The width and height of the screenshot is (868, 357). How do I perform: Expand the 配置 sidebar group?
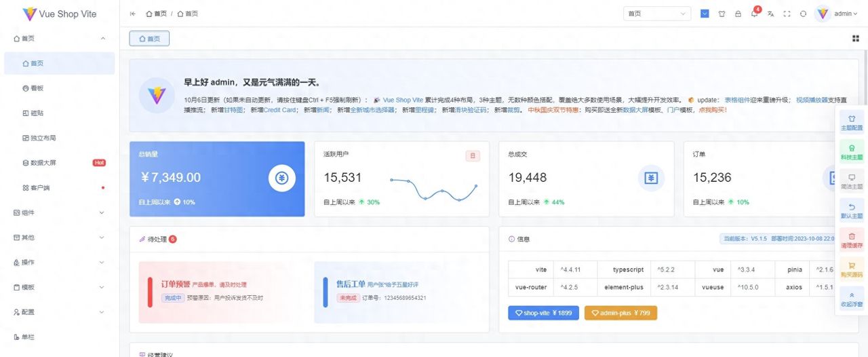click(60, 312)
